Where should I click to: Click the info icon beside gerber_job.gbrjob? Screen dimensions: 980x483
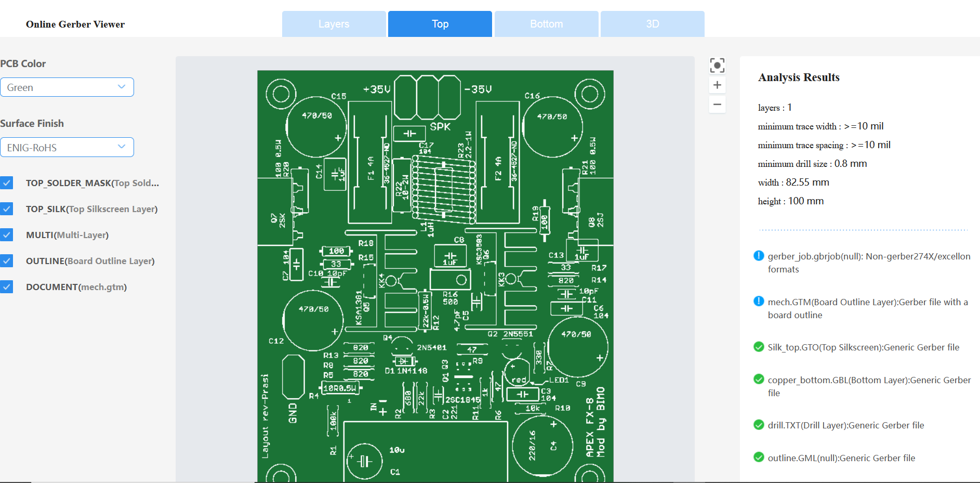pyautogui.click(x=759, y=256)
